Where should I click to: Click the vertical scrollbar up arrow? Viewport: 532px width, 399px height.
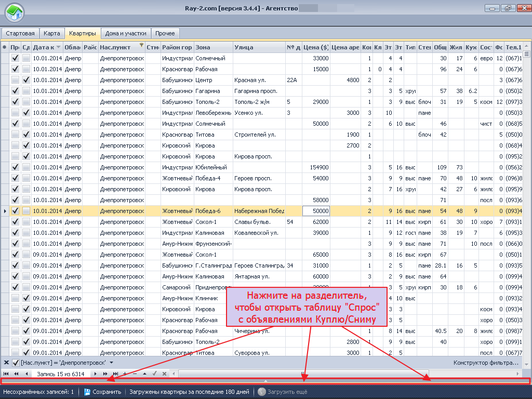coord(526,46)
